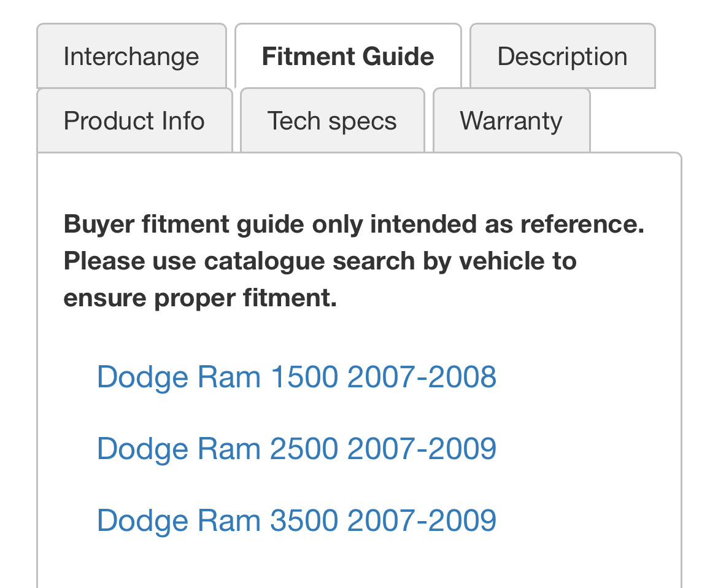Follow the Dodge Ram 2500 2007-2009 link
This screenshot has height=588, width=718.
296,448
